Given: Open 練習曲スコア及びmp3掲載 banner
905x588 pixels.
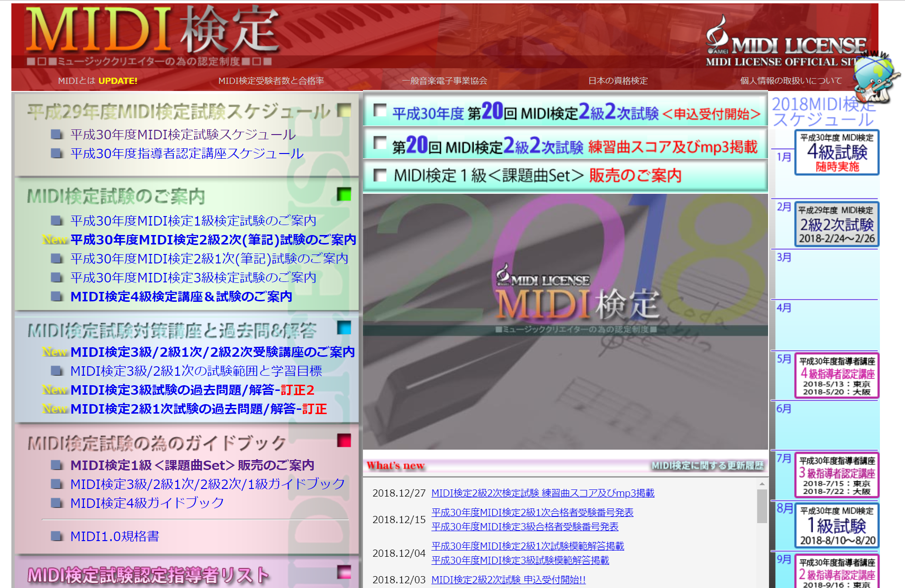Looking at the screenshot, I should pyautogui.click(x=565, y=144).
